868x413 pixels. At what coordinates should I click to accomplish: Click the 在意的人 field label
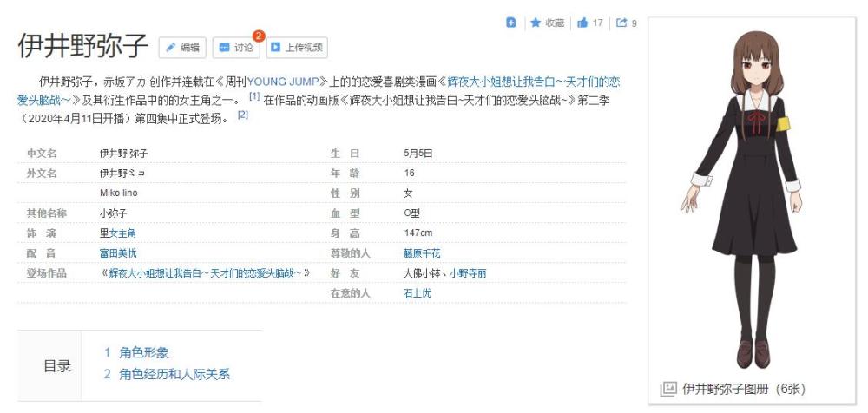tap(350, 293)
